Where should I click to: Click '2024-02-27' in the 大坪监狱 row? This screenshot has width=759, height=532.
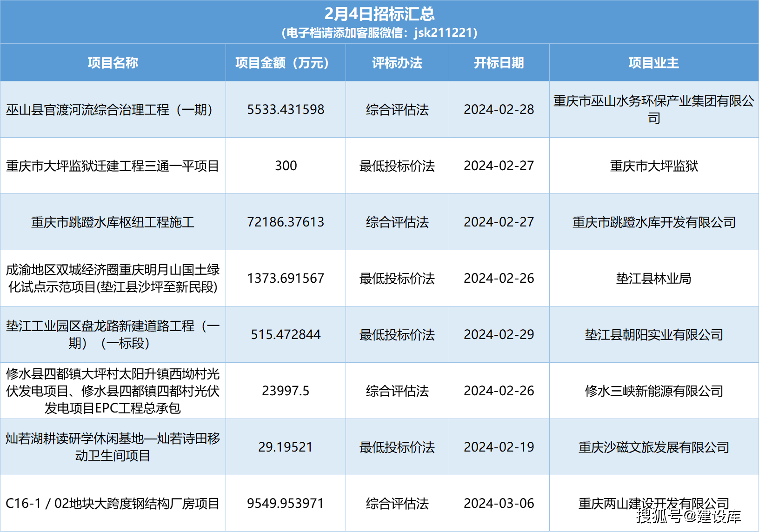click(x=499, y=166)
